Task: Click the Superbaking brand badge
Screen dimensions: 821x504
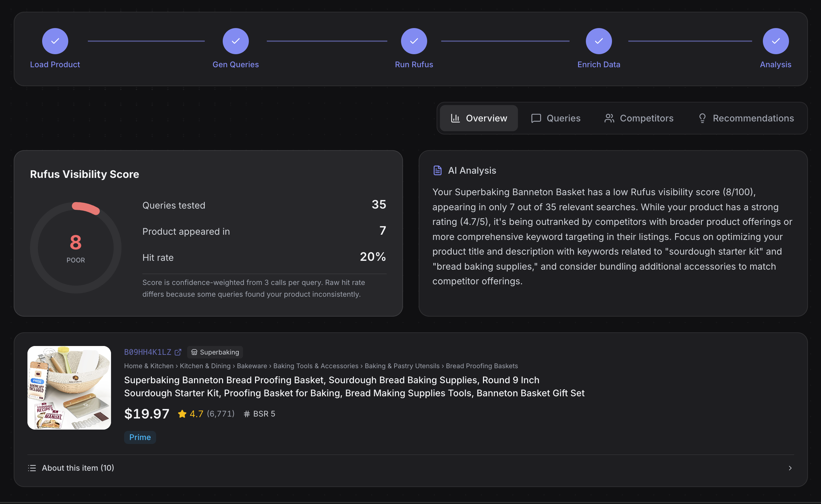Action: tap(215, 352)
